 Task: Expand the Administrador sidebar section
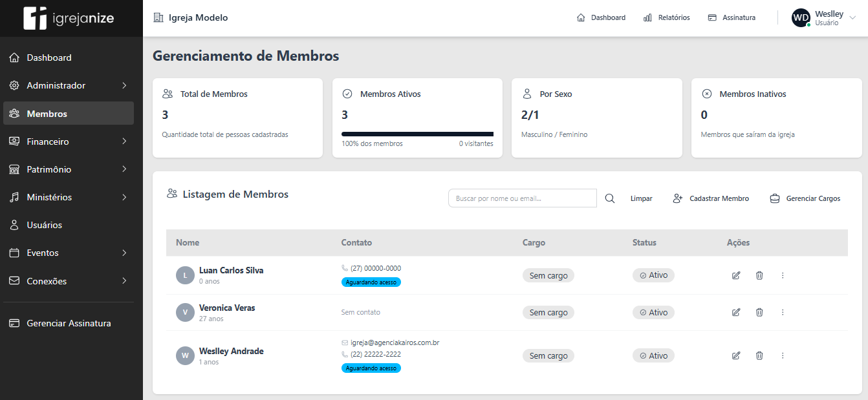(57, 85)
